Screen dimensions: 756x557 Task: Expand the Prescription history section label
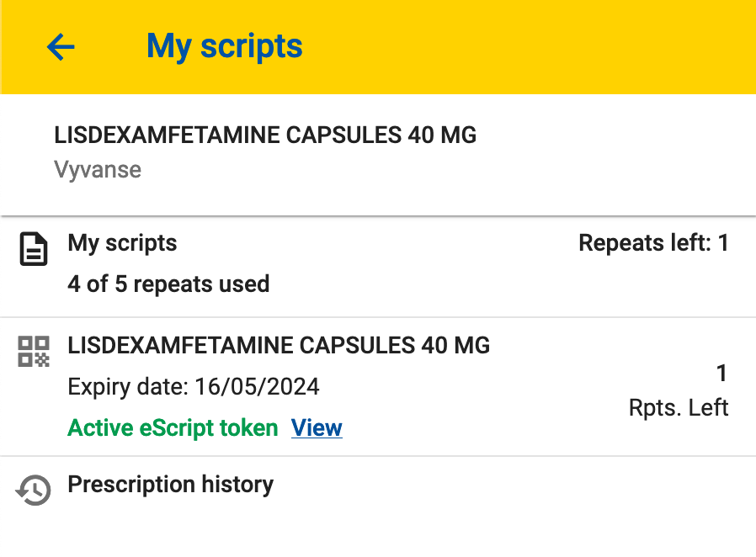click(x=170, y=485)
